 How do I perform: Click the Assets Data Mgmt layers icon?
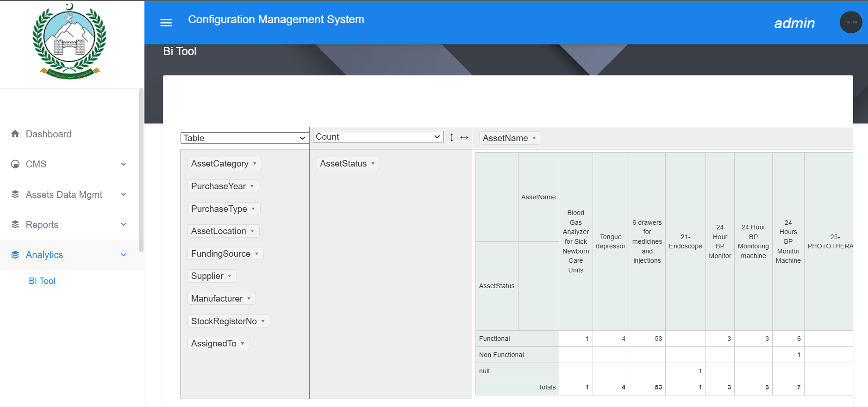tap(15, 194)
